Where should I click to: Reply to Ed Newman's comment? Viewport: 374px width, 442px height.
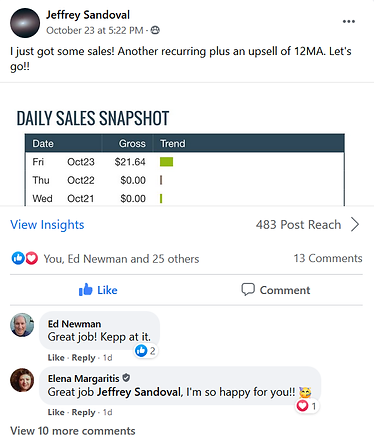coord(83,358)
